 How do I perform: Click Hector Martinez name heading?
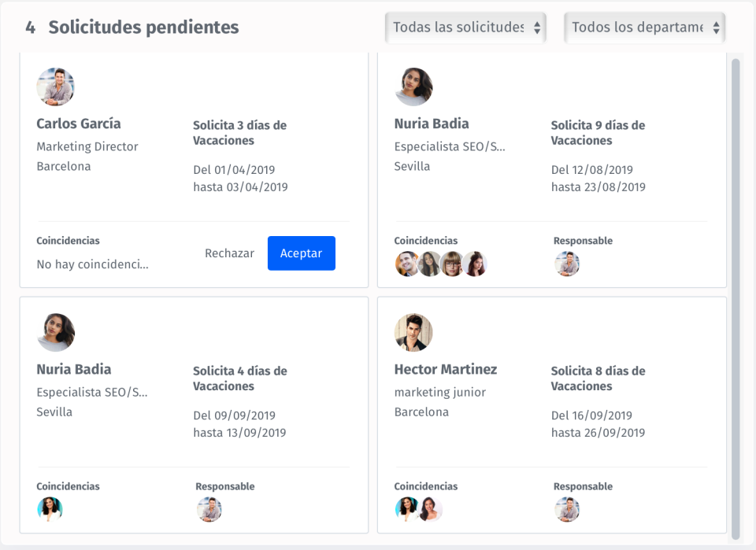(446, 369)
